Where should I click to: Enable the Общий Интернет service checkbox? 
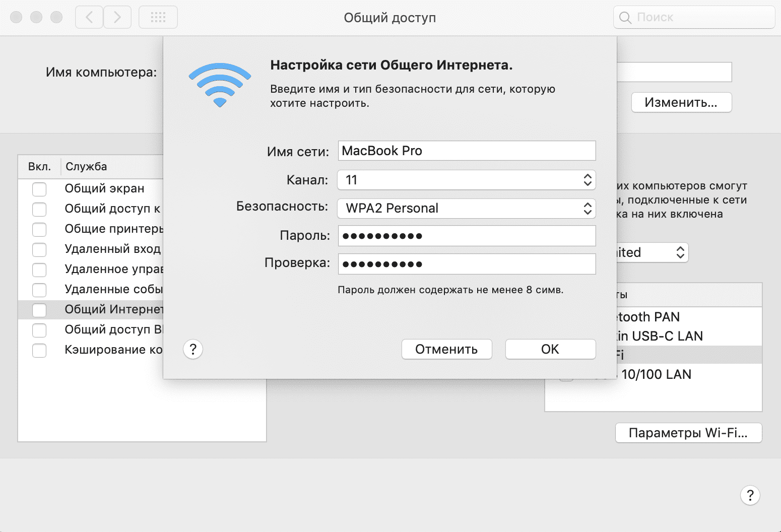(39, 310)
